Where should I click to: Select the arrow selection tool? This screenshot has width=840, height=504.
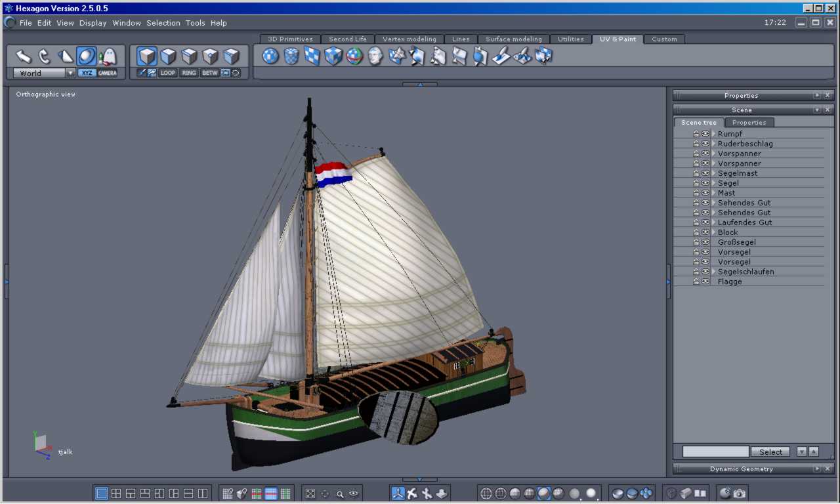pos(24,56)
